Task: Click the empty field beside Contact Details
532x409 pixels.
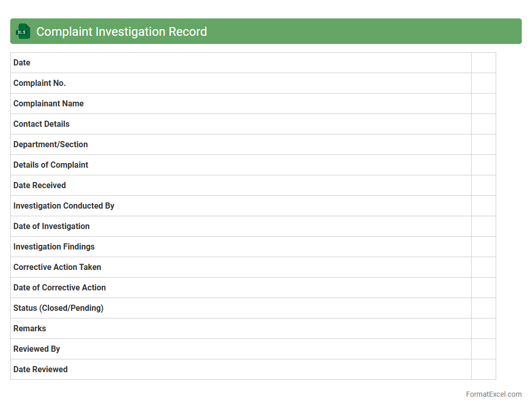Action: coord(483,124)
